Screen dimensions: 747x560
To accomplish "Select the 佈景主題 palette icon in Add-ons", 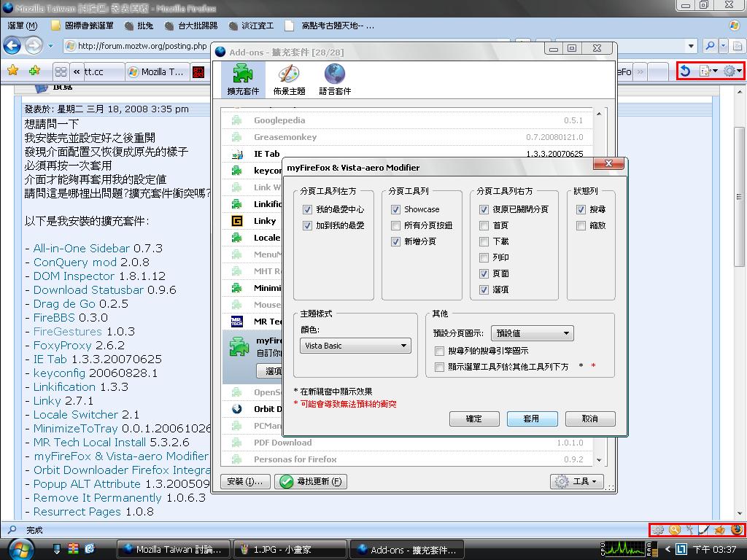I will (289, 79).
